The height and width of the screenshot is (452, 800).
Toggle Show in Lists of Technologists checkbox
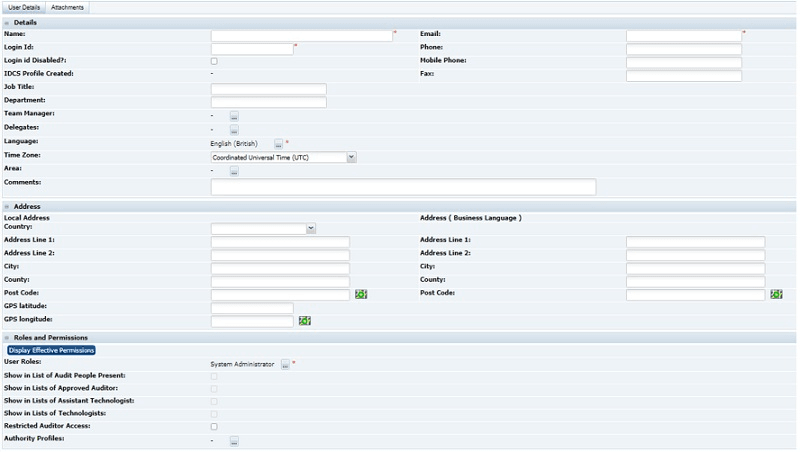(214, 414)
